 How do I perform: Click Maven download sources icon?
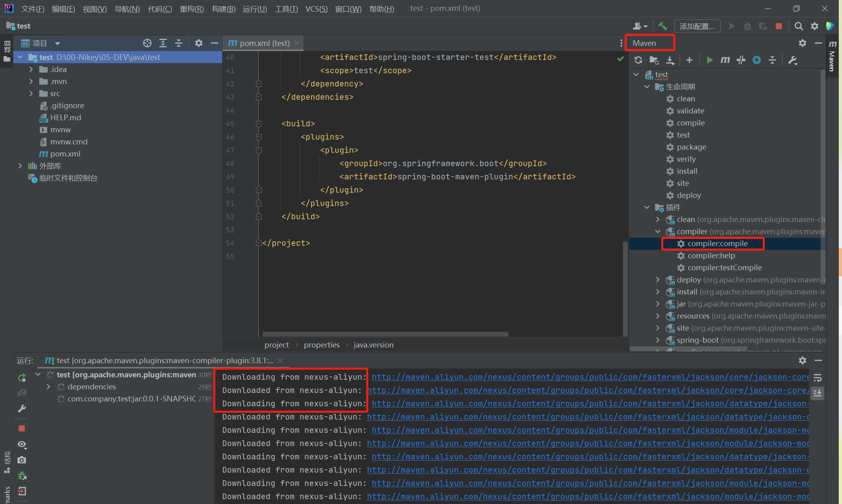point(670,60)
